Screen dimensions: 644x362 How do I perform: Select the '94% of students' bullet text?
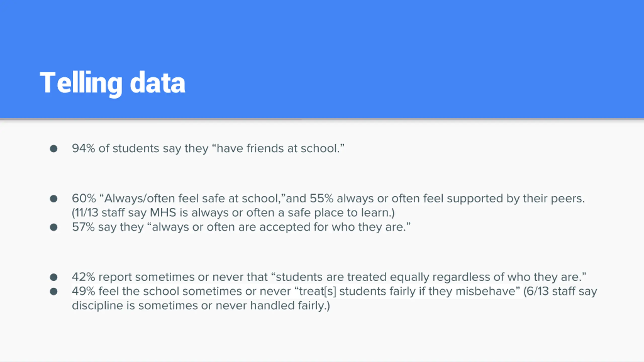pyautogui.click(x=208, y=148)
